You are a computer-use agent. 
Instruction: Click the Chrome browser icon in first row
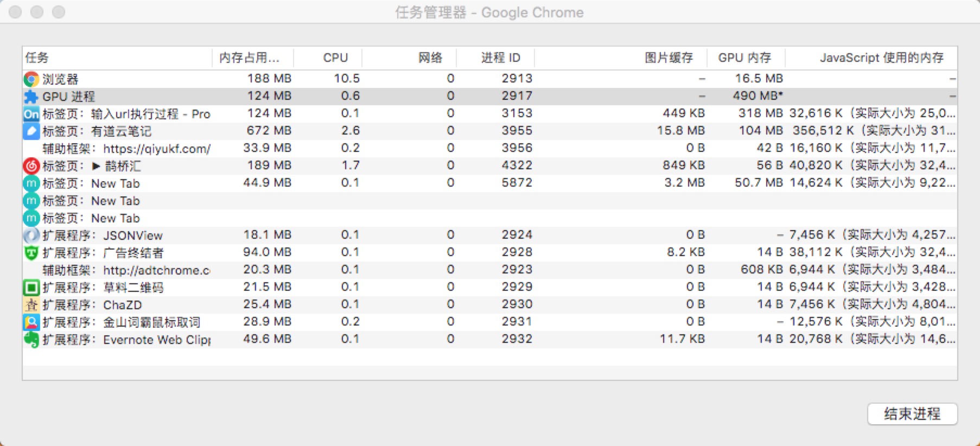click(31, 79)
